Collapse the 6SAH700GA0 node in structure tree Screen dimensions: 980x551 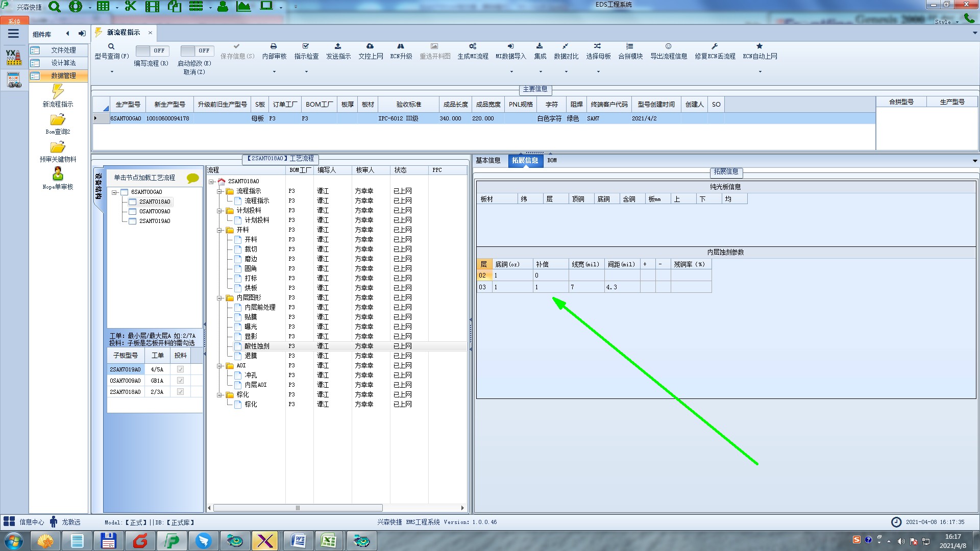point(115,192)
